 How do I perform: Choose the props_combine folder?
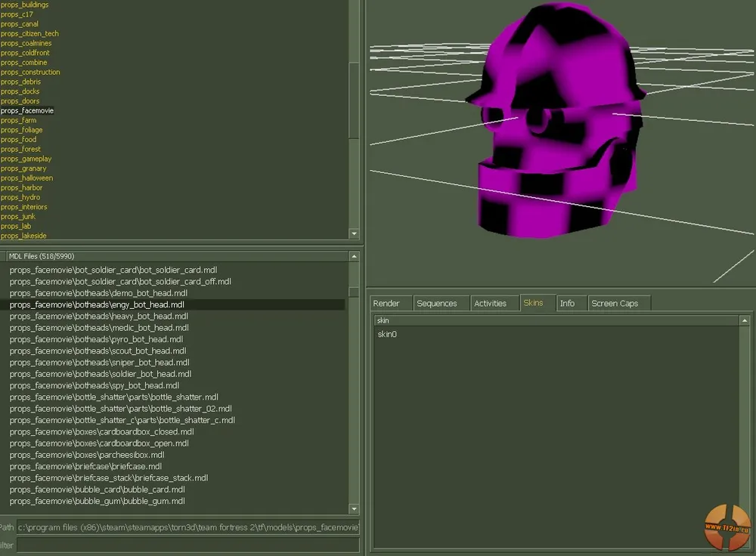(x=24, y=63)
